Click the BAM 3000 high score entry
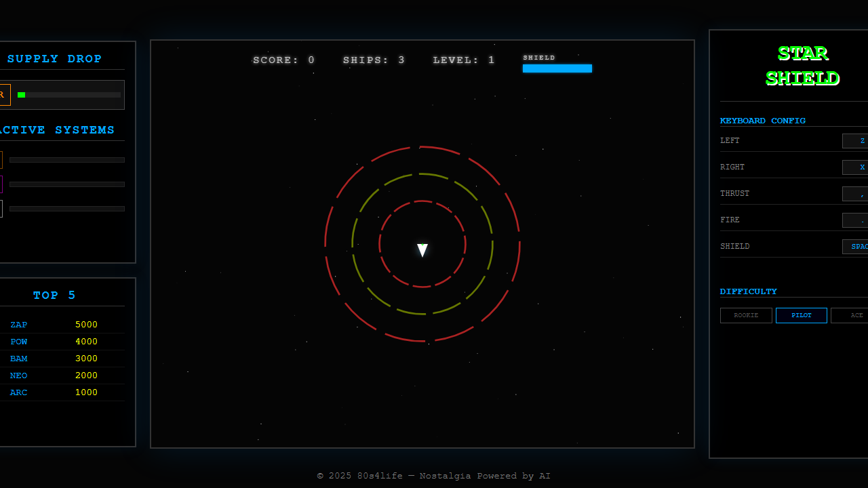This screenshot has width=868, height=488. coord(62,359)
